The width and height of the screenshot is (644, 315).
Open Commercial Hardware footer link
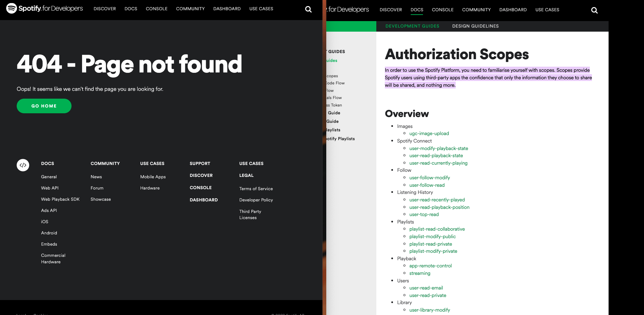coord(53,259)
